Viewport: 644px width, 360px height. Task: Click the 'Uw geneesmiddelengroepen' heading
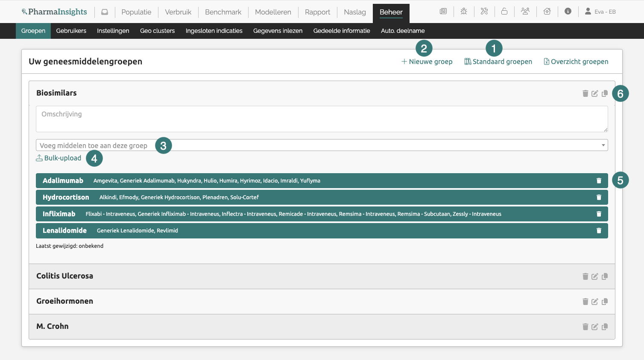(x=85, y=61)
